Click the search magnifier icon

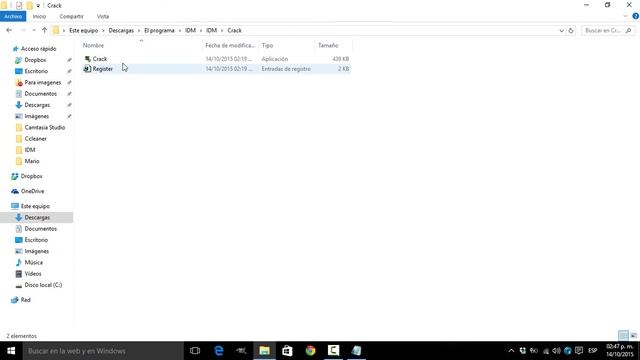tap(629, 31)
